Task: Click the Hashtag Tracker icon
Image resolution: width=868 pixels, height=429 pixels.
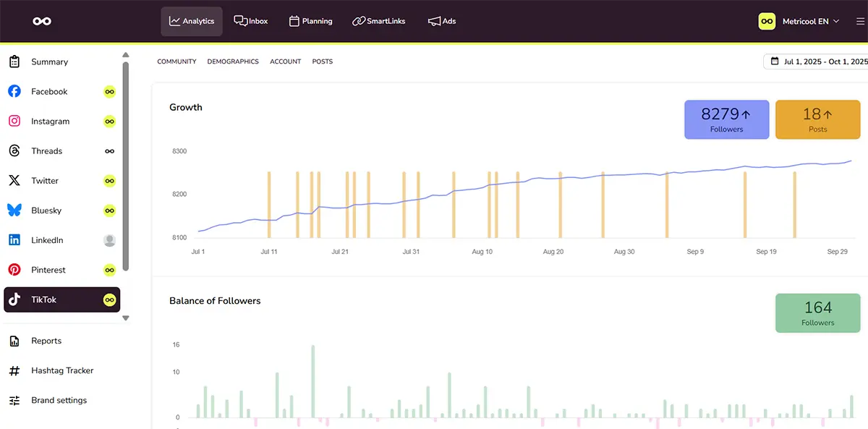Action: [14, 370]
